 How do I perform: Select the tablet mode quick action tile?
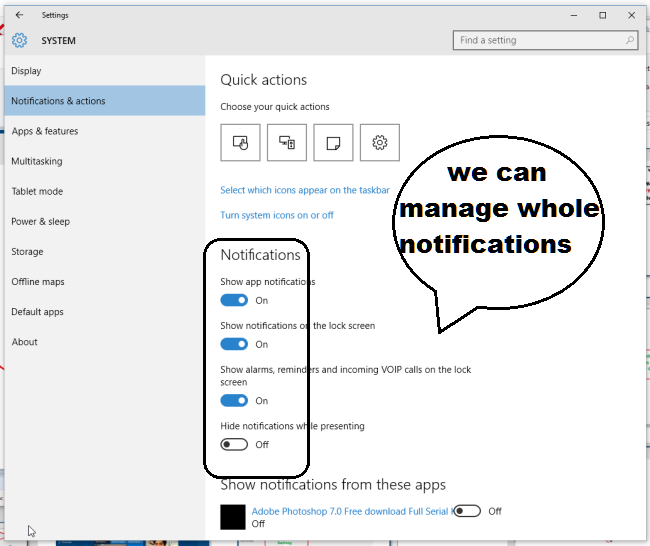[240, 142]
